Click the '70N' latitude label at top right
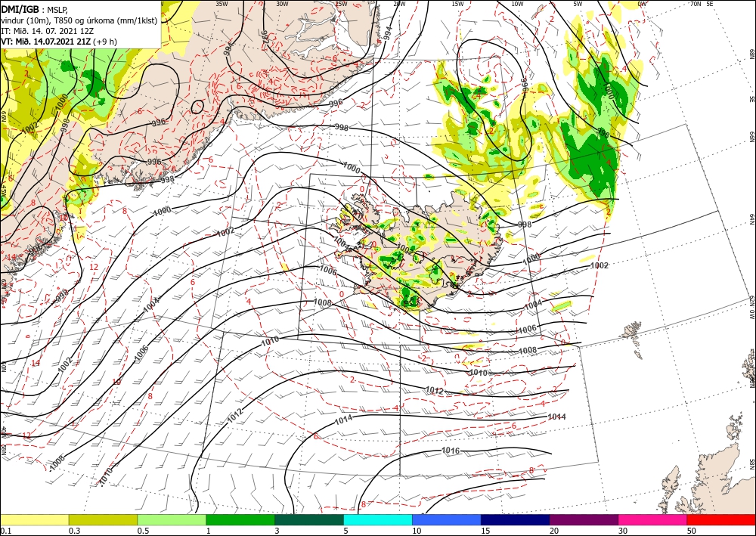 pyautogui.click(x=696, y=4)
